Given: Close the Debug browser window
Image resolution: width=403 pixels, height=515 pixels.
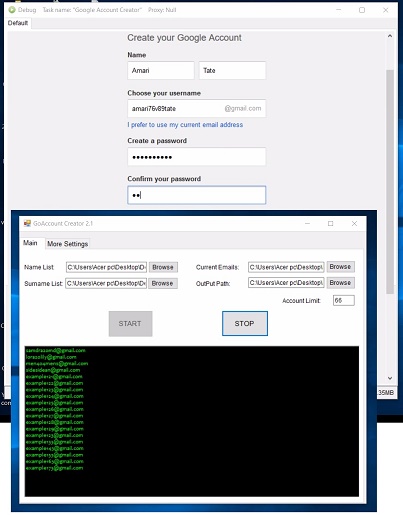Looking at the screenshot, I should 386,10.
